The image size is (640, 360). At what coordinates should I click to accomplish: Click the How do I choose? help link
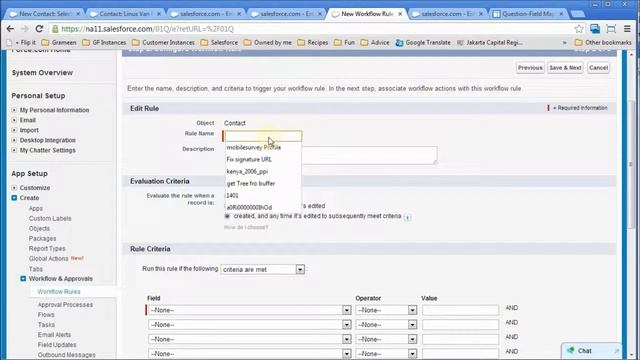click(246, 227)
